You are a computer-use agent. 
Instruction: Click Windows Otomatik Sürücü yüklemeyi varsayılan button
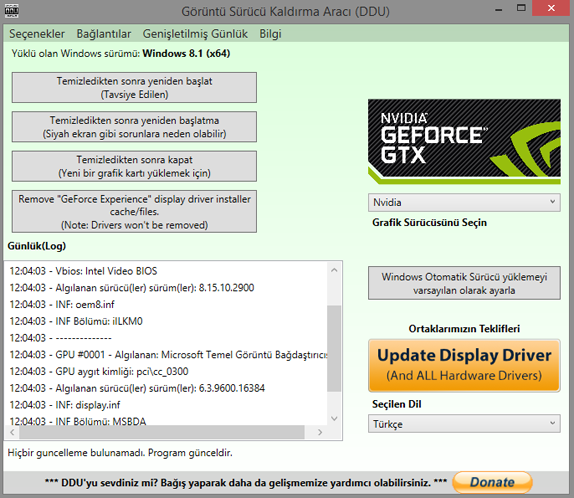[464, 283]
